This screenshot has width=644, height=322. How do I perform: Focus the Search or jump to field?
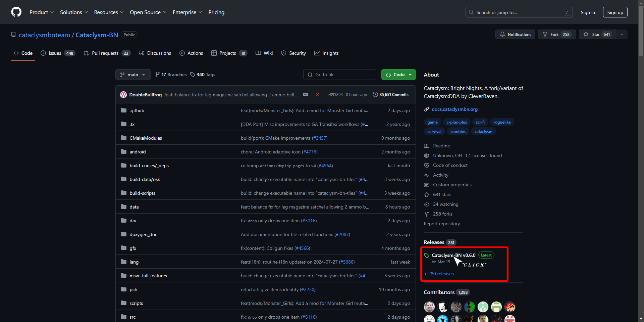pyautogui.click(x=518, y=12)
